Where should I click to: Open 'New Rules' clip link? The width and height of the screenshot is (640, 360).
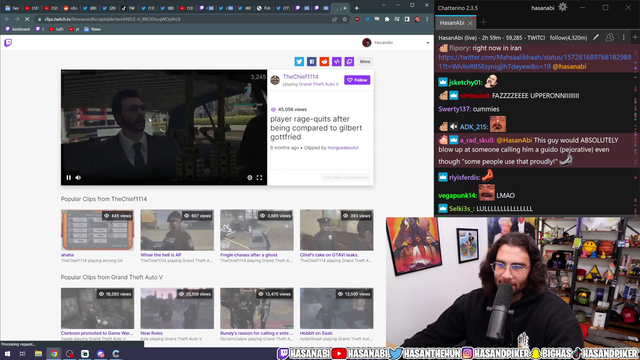[x=151, y=333]
